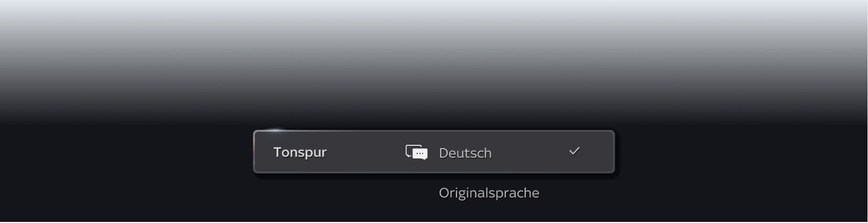
Task: Pick the German audio option
Action: [465, 153]
